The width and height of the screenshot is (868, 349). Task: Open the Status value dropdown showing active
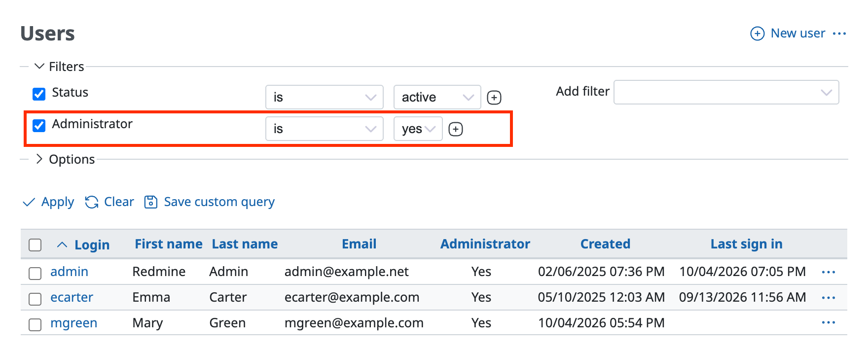[x=437, y=97]
